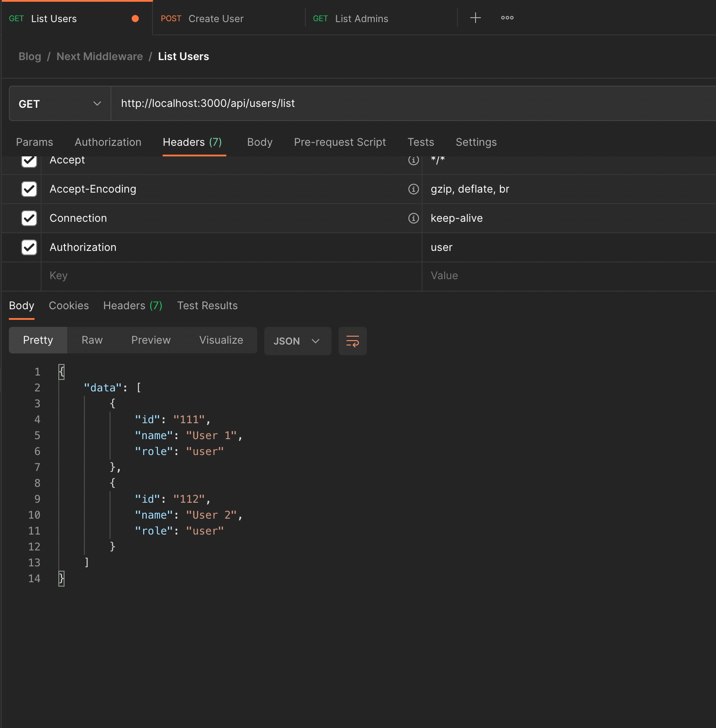The width and height of the screenshot is (716, 728).
Task: Open the GET method dropdown
Action: pyautogui.click(x=59, y=103)
